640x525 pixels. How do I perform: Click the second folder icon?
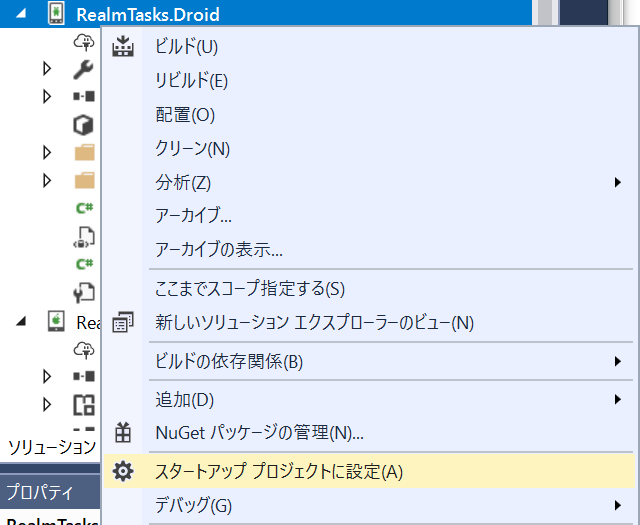(84, 180)
